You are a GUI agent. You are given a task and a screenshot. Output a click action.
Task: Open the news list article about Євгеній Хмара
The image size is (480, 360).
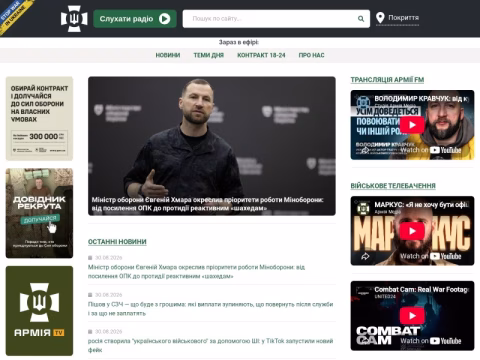[x=196, y=272]
